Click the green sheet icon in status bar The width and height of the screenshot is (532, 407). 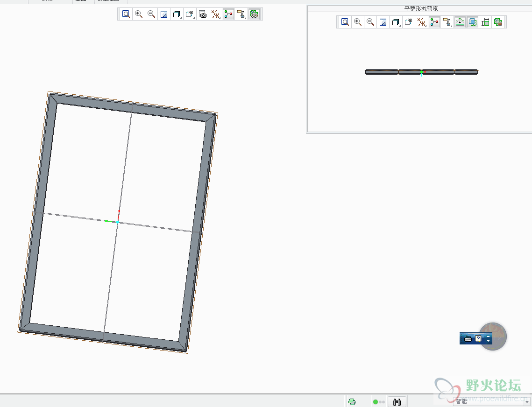[352, 402]
